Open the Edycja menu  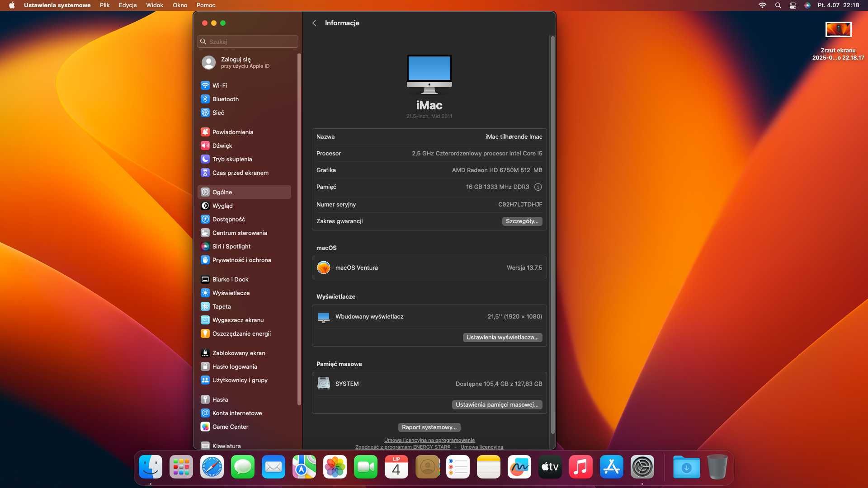pos(128,5)
